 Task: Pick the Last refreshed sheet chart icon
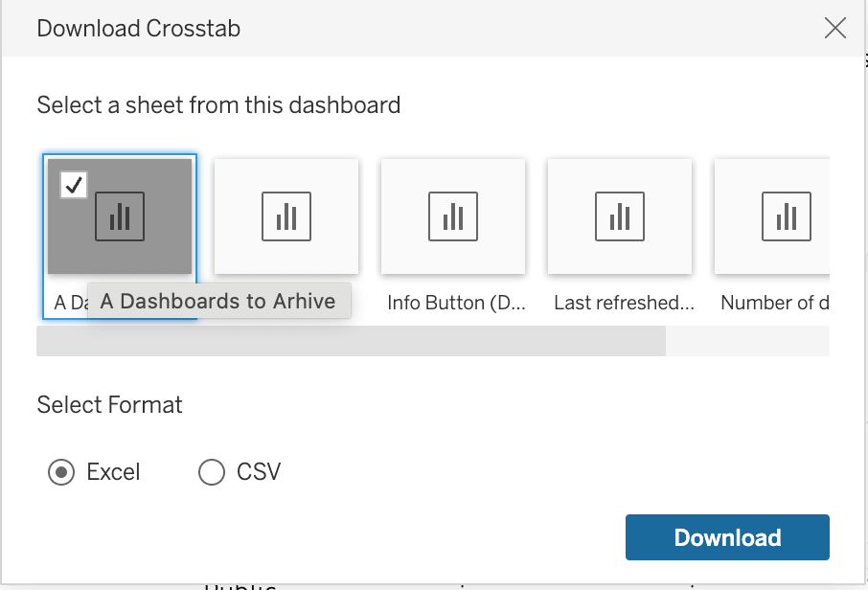tap(620, 216)
